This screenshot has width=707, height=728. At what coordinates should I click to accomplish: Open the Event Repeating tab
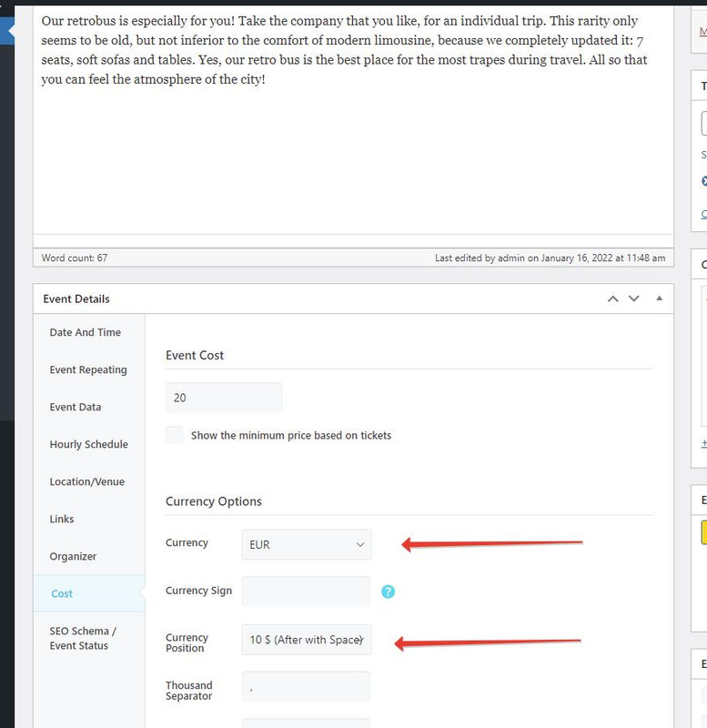click(89, 369)
